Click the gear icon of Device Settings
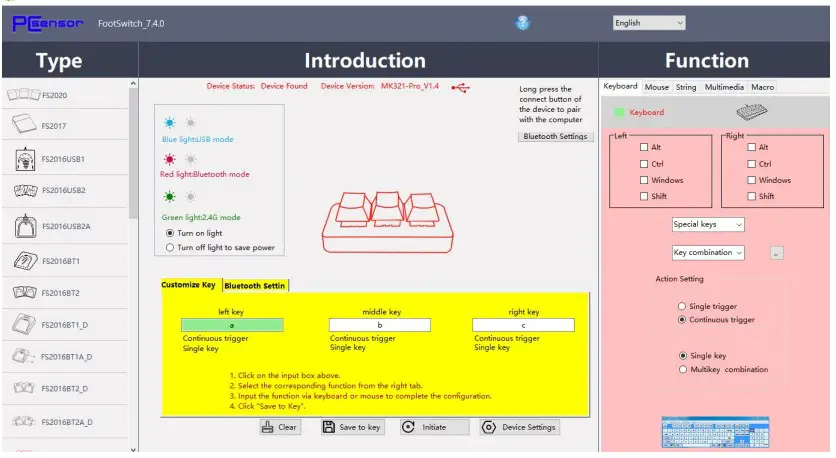 coord(488,427)
